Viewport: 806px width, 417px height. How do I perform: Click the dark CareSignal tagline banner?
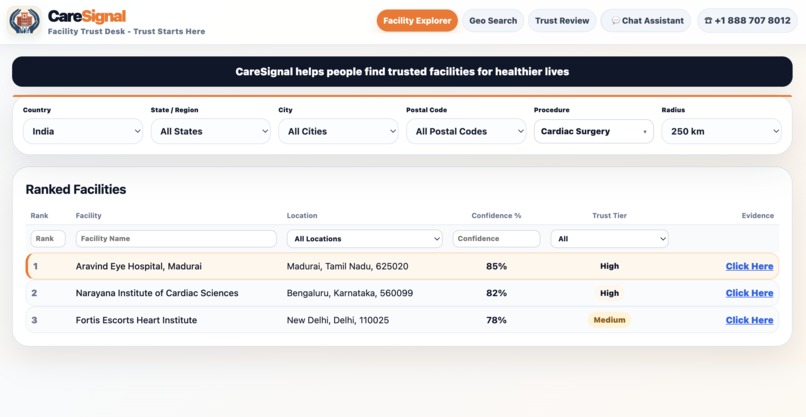click(402, 71)
